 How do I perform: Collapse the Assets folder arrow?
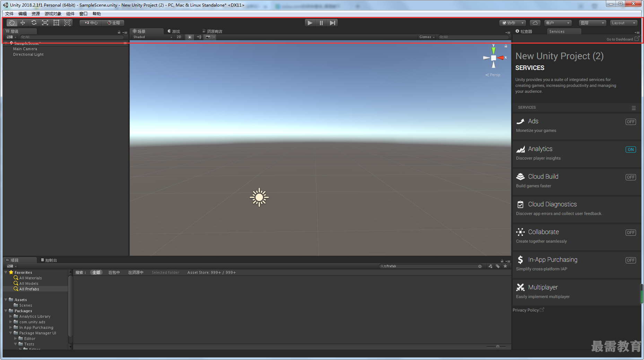click(6, 300)
